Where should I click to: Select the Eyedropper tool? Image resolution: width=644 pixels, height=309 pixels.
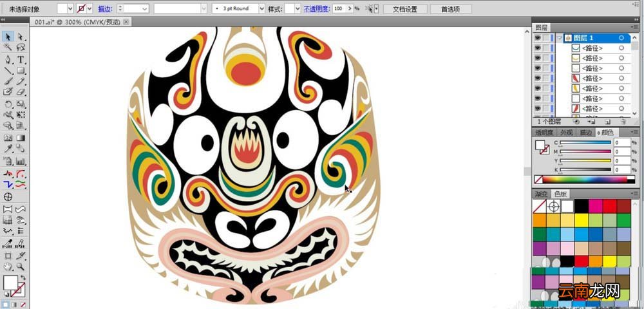[x=8, y=149]
